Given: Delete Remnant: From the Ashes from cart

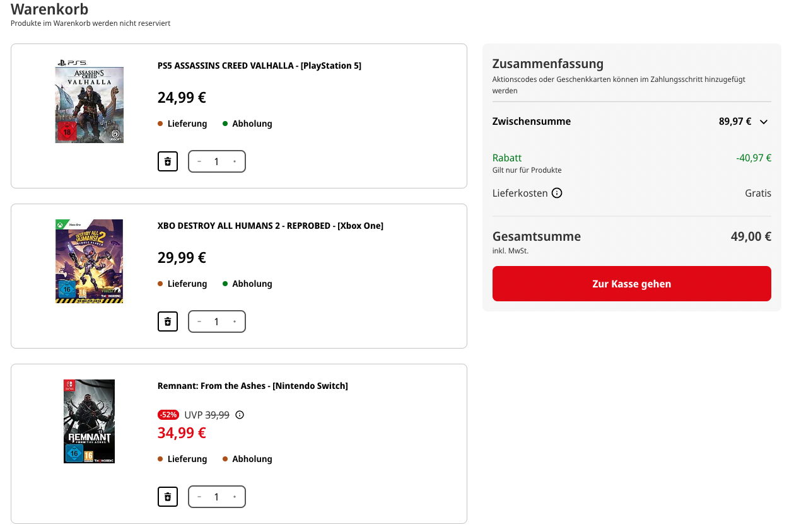Looking at the screenshot, I should [x=168, y=497].
